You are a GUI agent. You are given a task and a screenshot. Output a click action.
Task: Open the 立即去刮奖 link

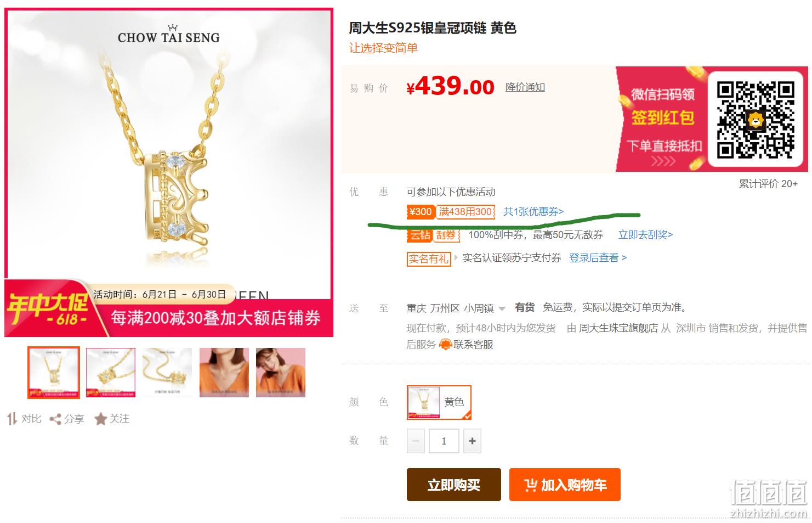[645, 235]
